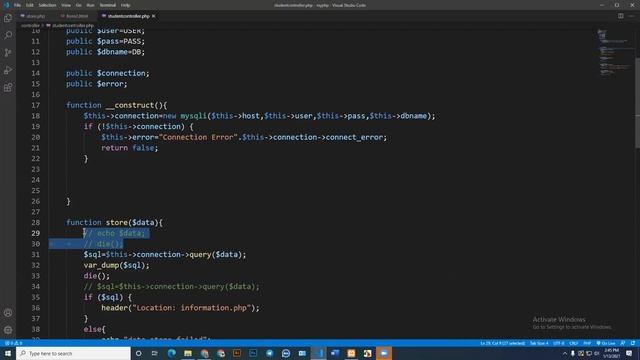This screenshot has height=360, width=640.
Task: Click Tab Size 4 in the status bar
Action: (539, 343)
